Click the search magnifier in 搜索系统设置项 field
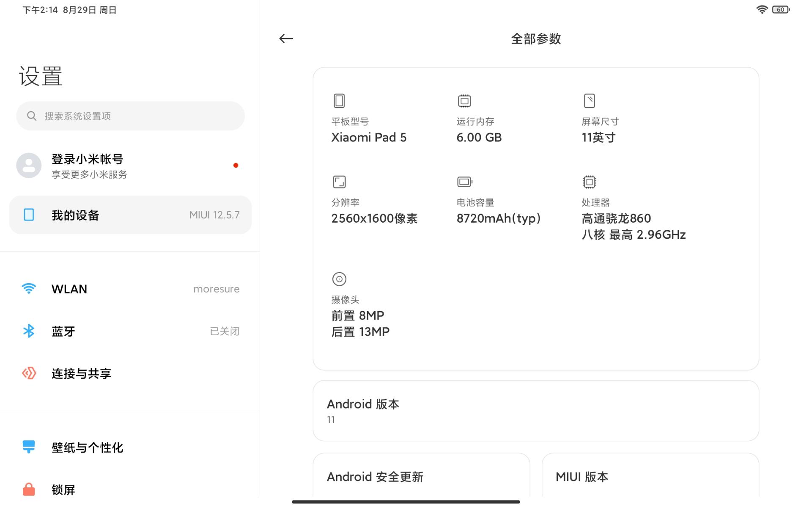 [32, 116]
